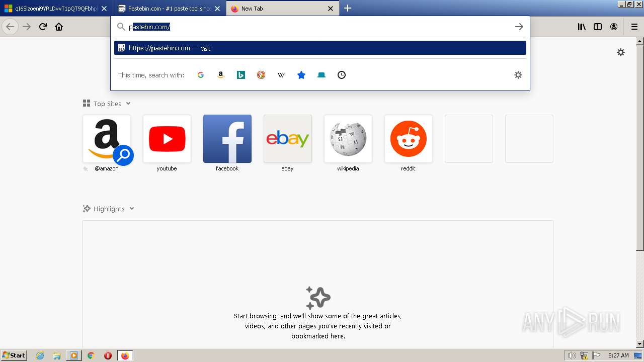
Task: Open the Library bookmarks icon
Action: point(582,27)
